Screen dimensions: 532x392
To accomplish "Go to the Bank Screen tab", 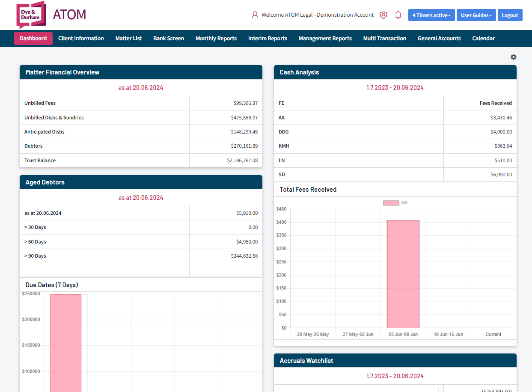I will coord(168,38).
